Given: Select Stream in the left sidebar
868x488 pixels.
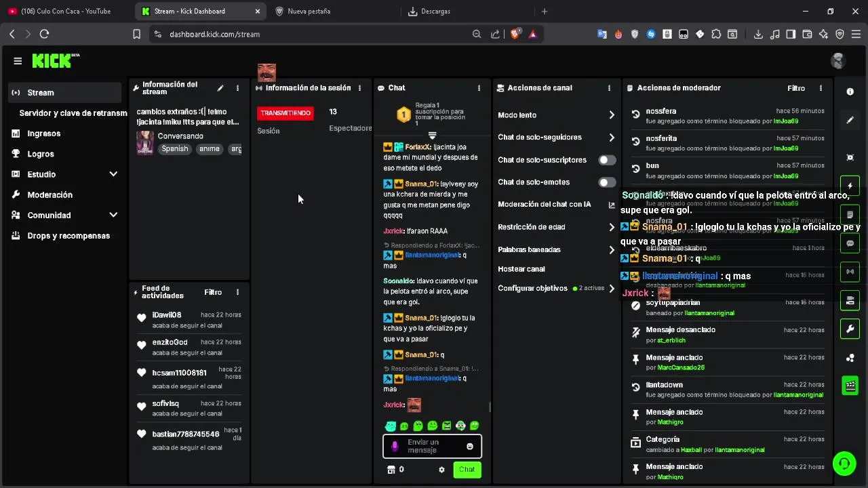Looking at the screenshot, I should (65, 93).
